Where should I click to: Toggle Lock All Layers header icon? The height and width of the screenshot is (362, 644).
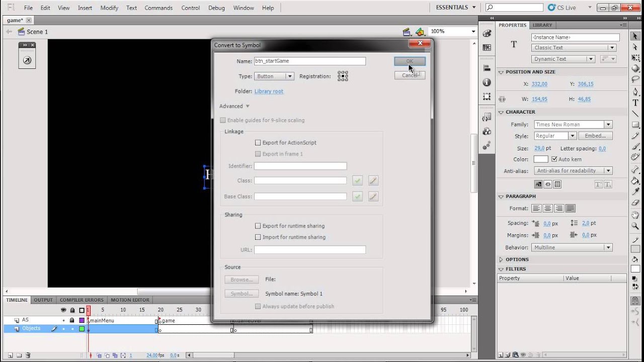[72, 310]
